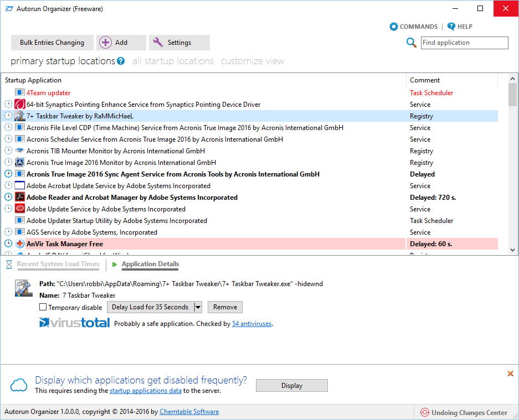Click the cloud icon in the bottom banner

(18, 385)
